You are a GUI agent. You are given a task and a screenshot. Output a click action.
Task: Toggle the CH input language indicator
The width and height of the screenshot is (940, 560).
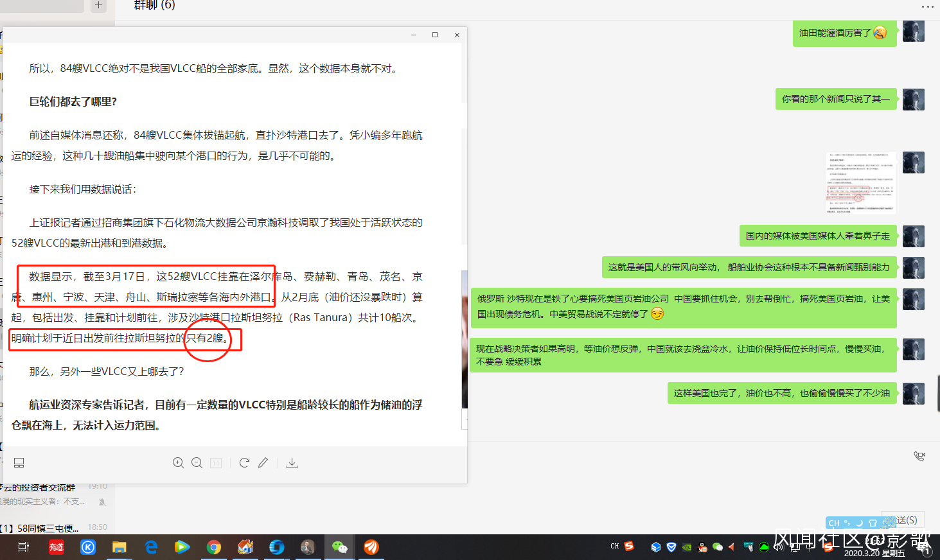click(614, 547)
